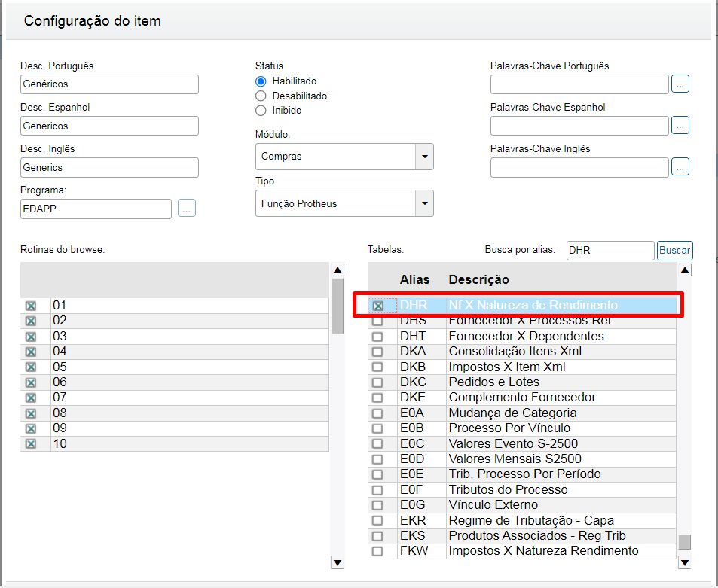Select the Desabilitado status radio button
The width and height of the screenshot is (718, 588).
(x=261, y=96)
